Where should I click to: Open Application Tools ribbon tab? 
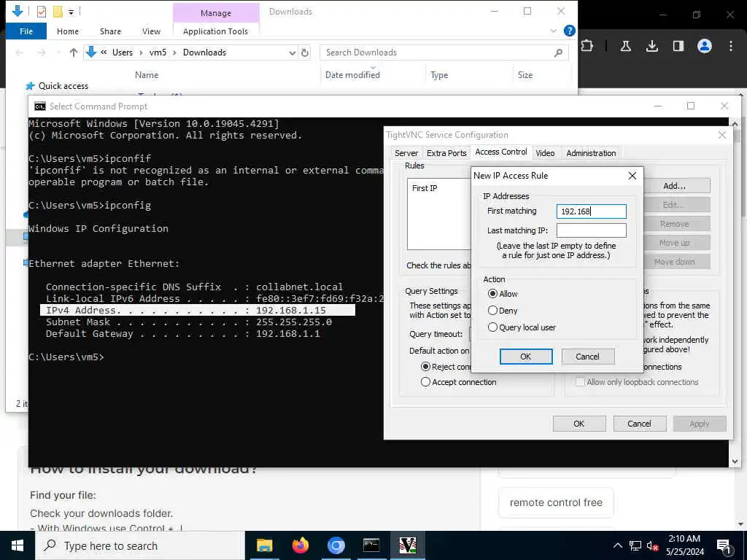215,31
